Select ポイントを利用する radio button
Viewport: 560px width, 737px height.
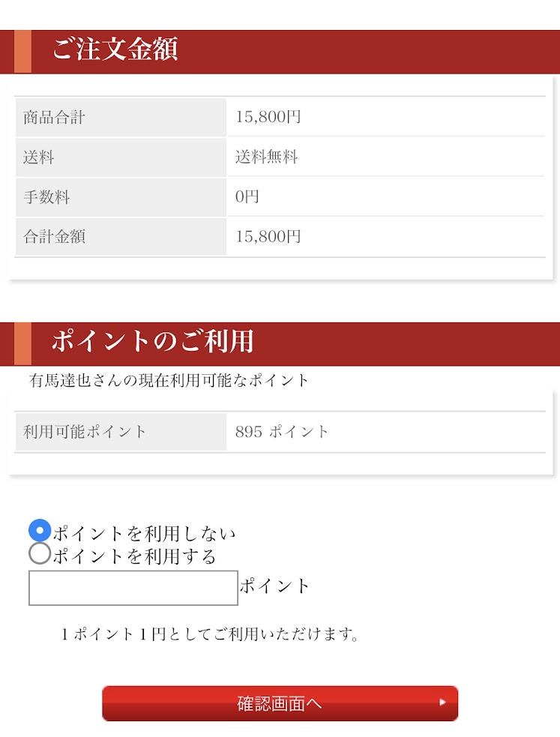pos(40,554)
